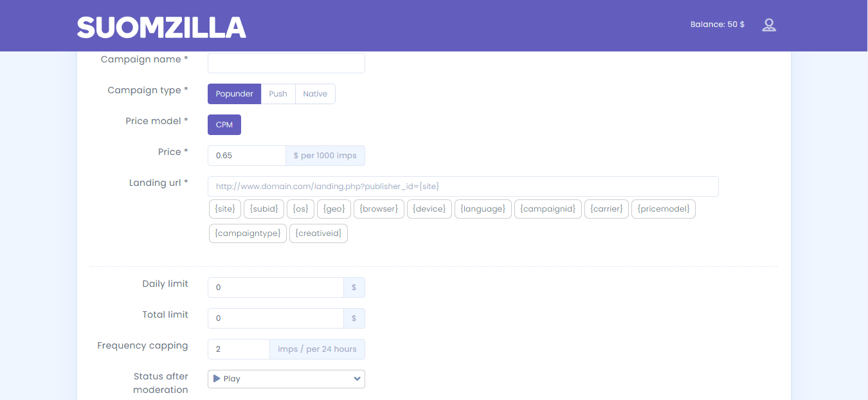Click the dollar sign on Total limit field
Image resolution: width=868 pixels, height=400 pixels.
coord(354,318)
